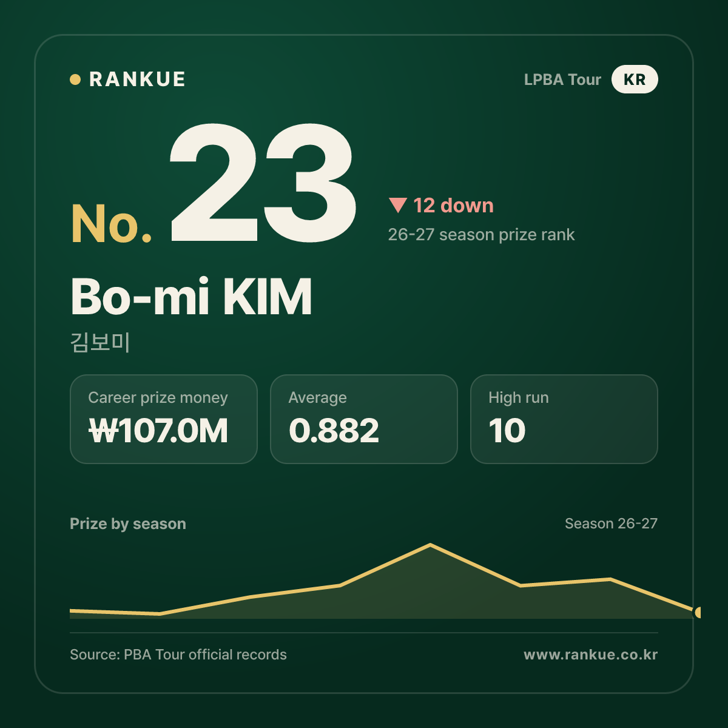Click the 26-27 season prize rank caption
Viewport: 728px width, 728px height.
pyautogui.click(x=481, y=235)
